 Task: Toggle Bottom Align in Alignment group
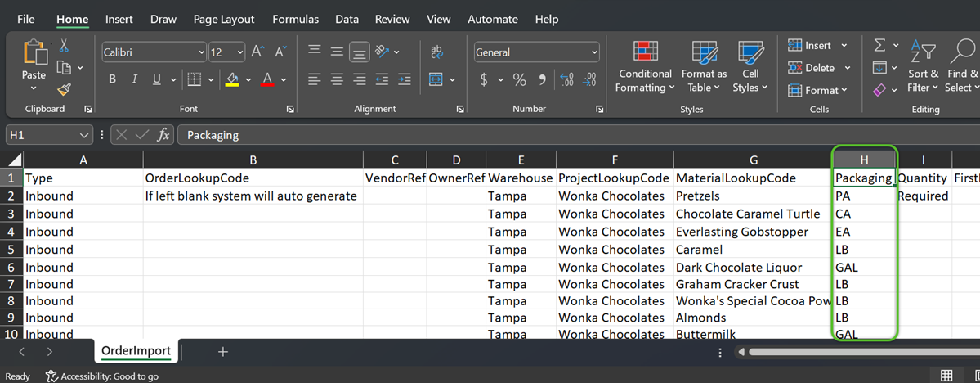pyautogui.click(x=360, y=52)
